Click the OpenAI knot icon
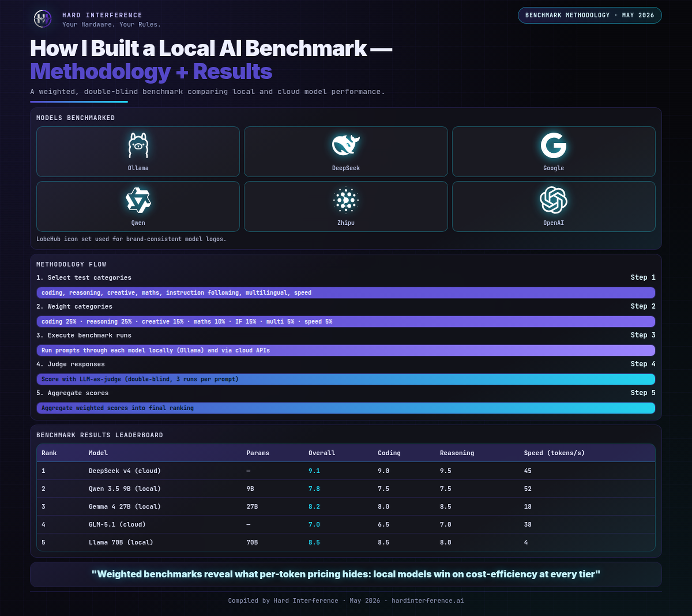 (x=554, y=200)
